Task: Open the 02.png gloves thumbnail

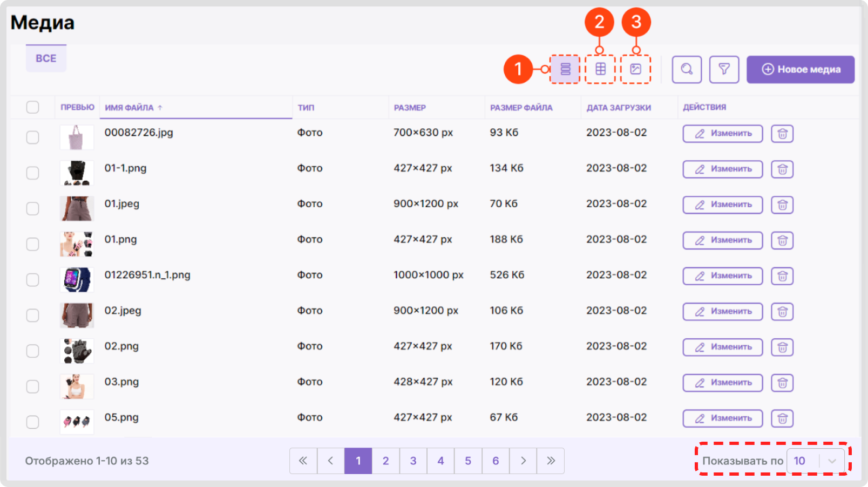Action: pos(77,351)
